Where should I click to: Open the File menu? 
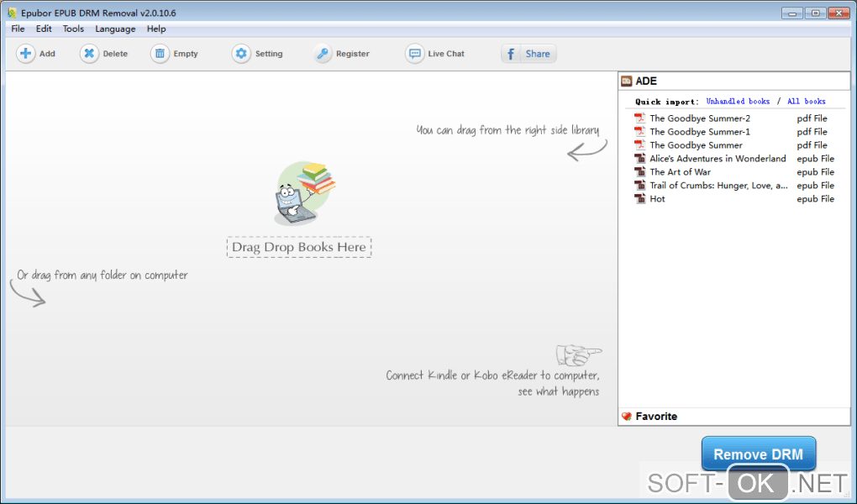click(18, 29)
